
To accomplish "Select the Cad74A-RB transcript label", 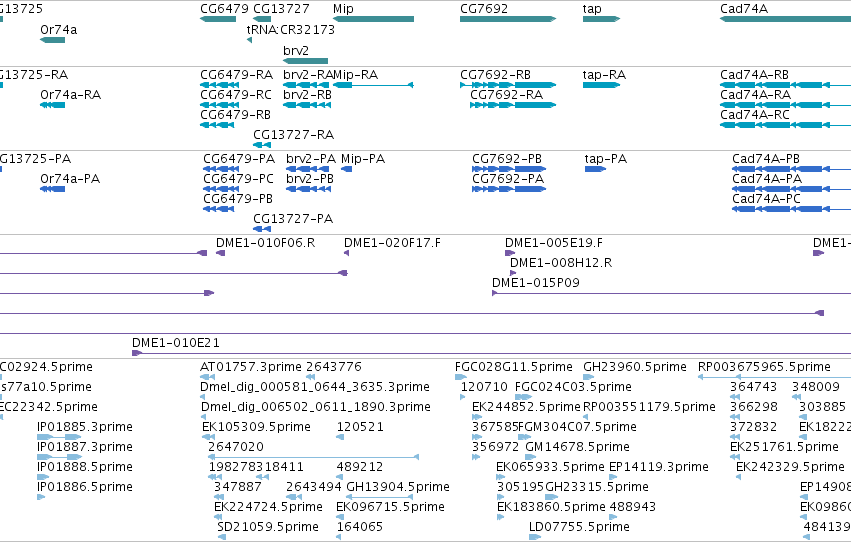I will (x=754, y=74).
